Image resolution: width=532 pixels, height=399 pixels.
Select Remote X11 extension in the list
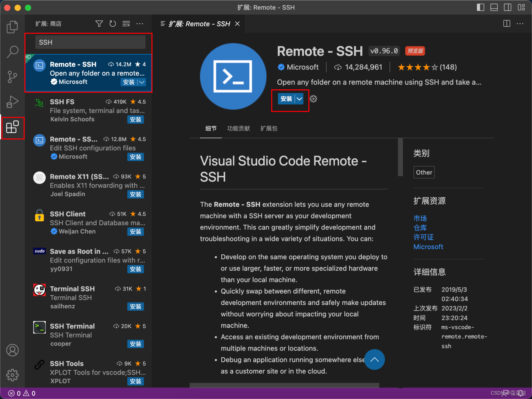(89, 185)
